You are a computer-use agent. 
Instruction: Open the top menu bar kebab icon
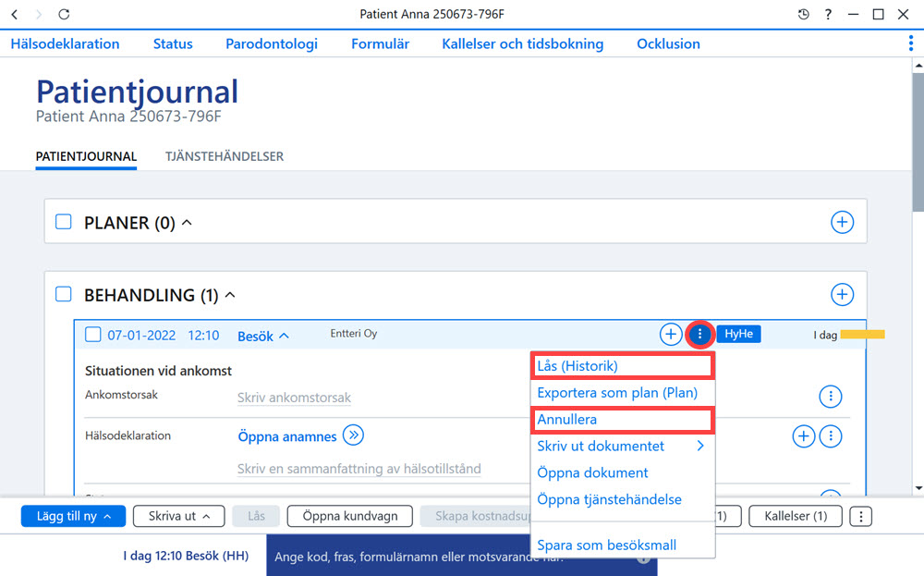(x=911, y=43)
